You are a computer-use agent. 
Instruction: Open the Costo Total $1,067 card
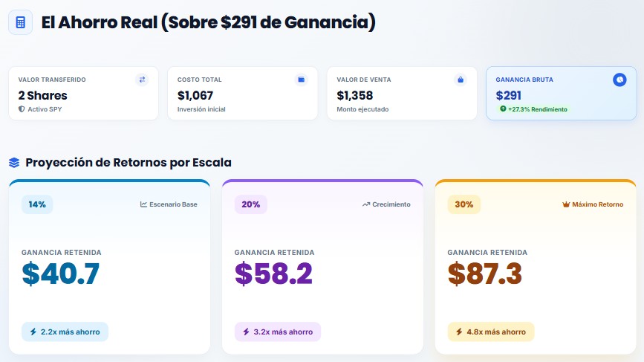pyautogui.click(x=243, y=93)
